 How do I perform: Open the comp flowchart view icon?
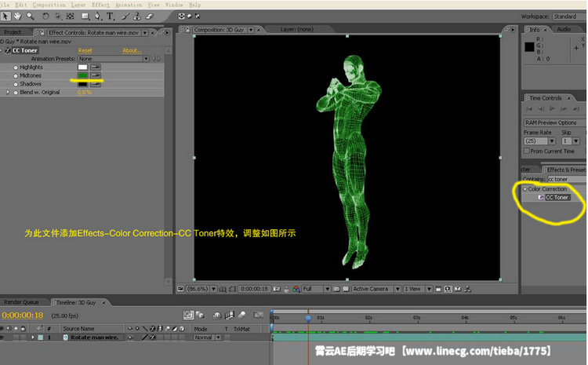[x=467, y=289]
